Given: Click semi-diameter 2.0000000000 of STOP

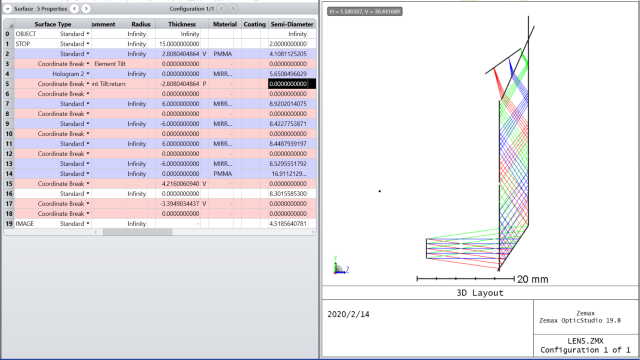Looking at the screenshot, I should click(288, 44).
